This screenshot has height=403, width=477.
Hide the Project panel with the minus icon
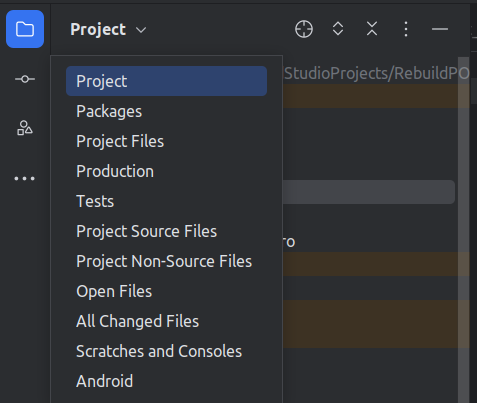point(440,29)
